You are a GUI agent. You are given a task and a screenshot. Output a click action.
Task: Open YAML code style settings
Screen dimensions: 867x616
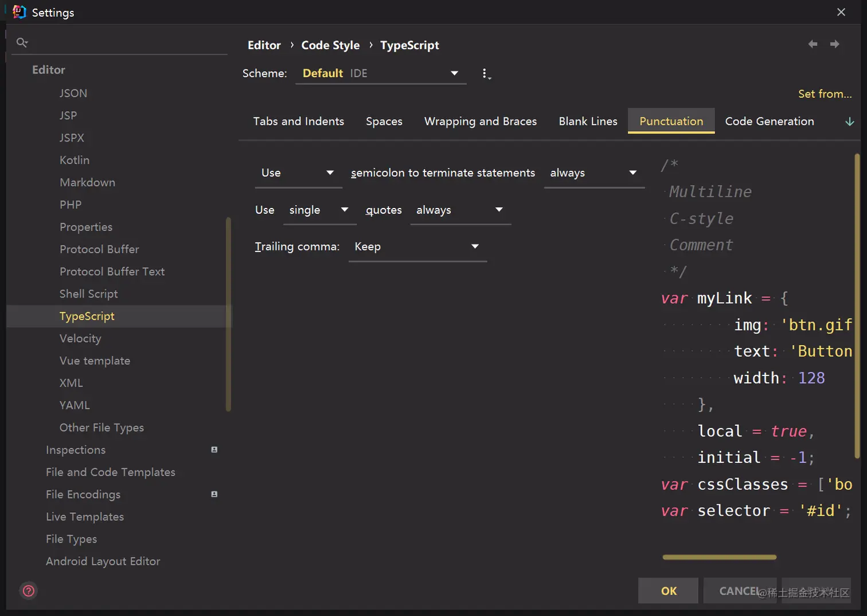coord(75,406)
